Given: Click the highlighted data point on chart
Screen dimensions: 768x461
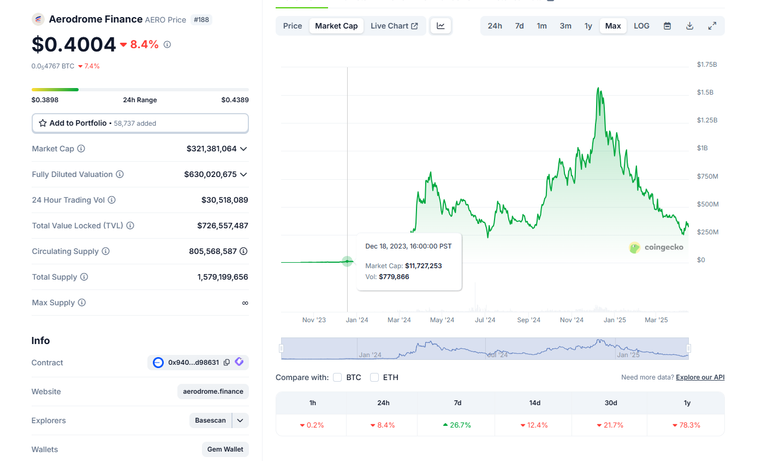Looking at the screenshot, I should 347,261.
